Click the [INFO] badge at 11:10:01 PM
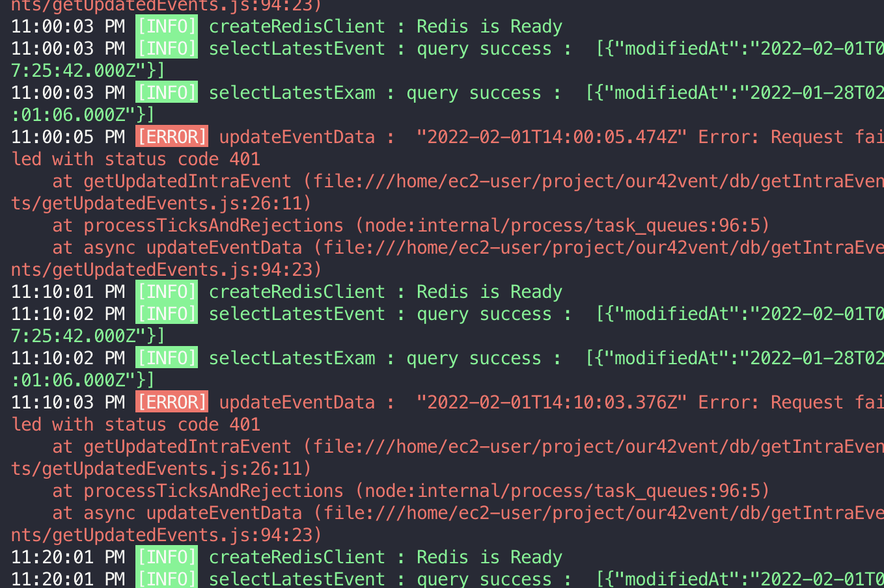This screenshot has width=884, height=588. (166, 291)
